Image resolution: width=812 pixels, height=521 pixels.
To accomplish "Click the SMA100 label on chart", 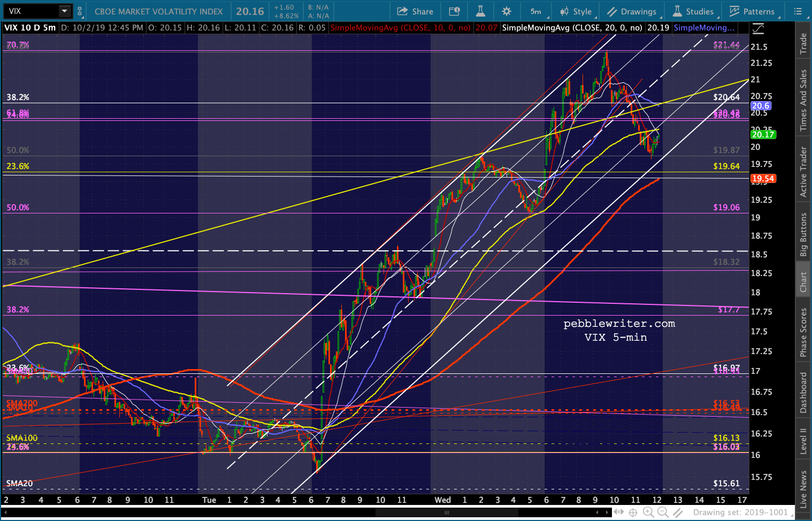I will coord(22,438).
